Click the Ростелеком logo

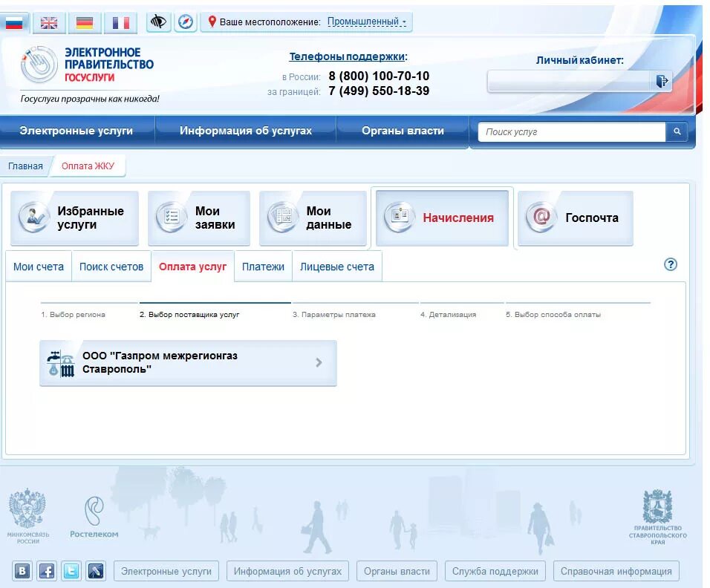94,517
